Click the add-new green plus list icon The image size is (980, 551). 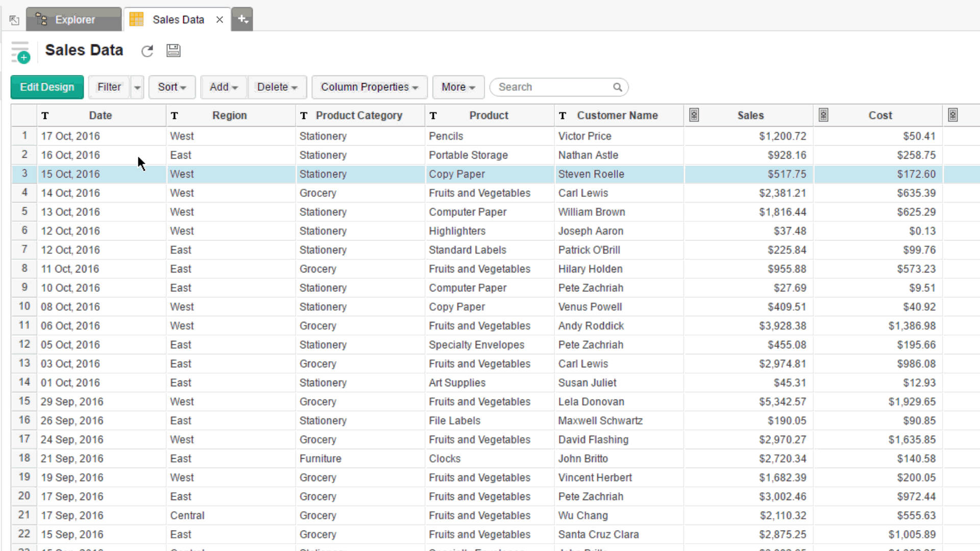tap(20, 53)
